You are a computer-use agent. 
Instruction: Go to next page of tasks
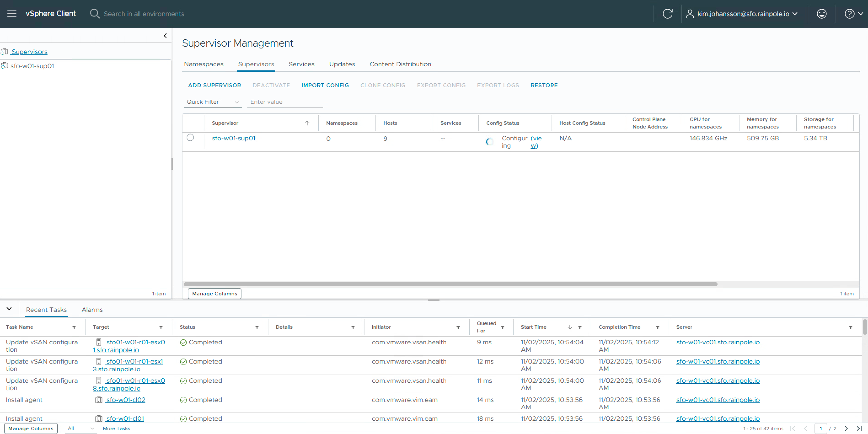846,428
